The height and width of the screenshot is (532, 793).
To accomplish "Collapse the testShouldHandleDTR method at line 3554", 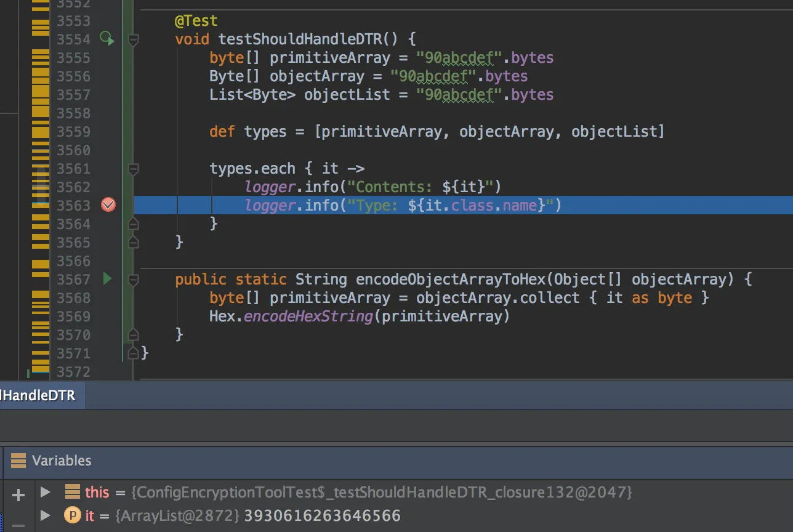I will (132, 39).
